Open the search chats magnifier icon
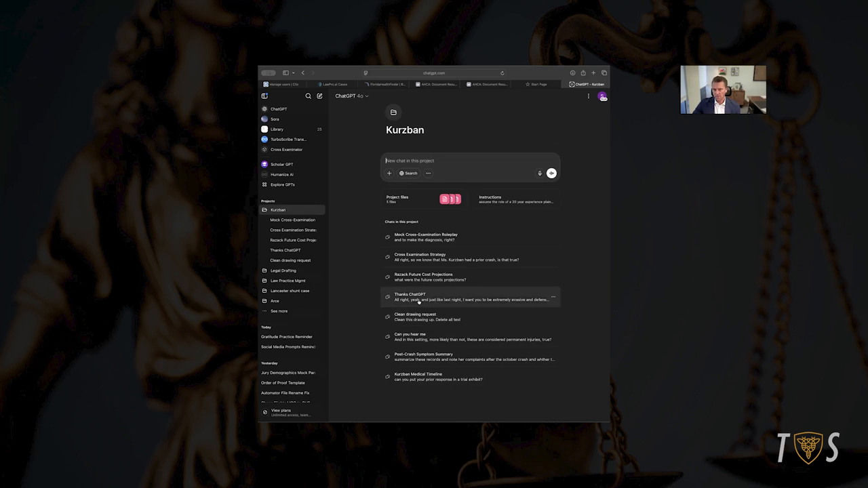The width and height of the screenshot is (868, 488). [308, 96]
